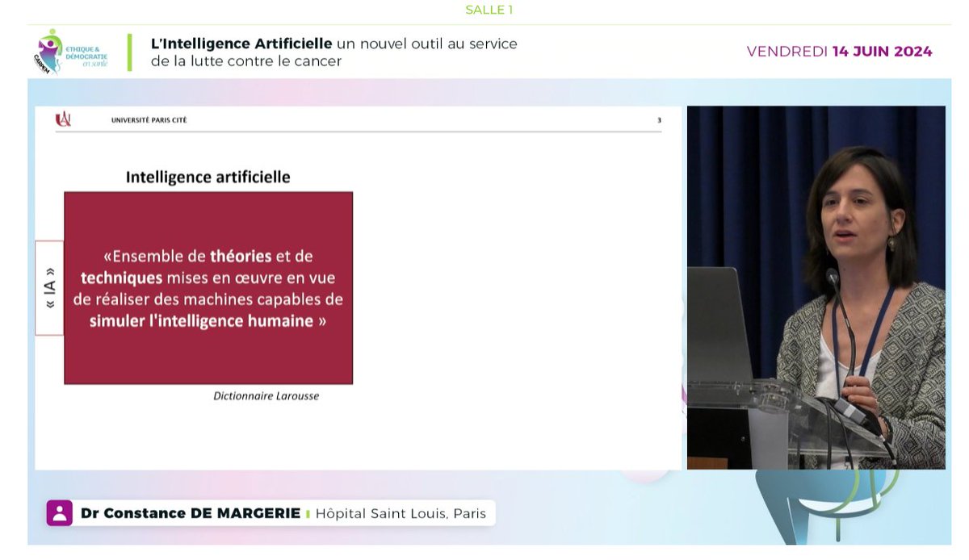Image resolution: width=969 pixels, height=560 pixels.
Task: Click the « IA » vertical tab on slide
Action: (49, 288)
